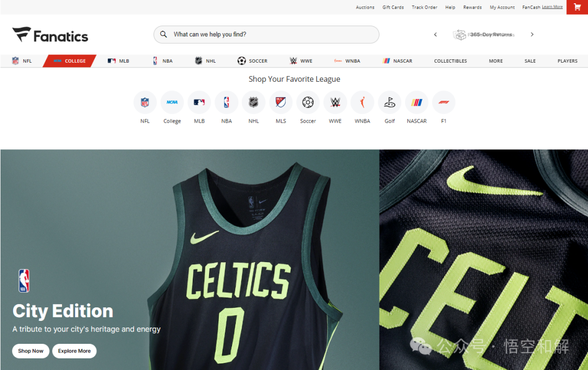Show next promo message arrow

click(x=532, y=34)
